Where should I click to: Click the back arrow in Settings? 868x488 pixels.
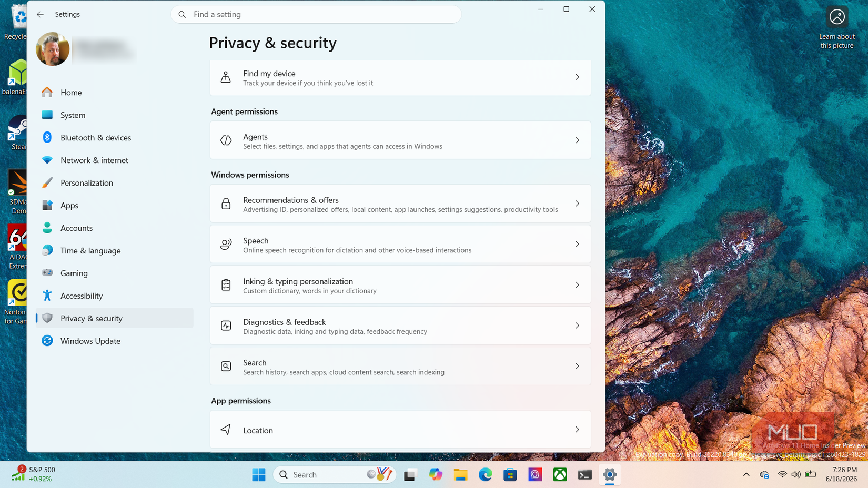point(40,14)
